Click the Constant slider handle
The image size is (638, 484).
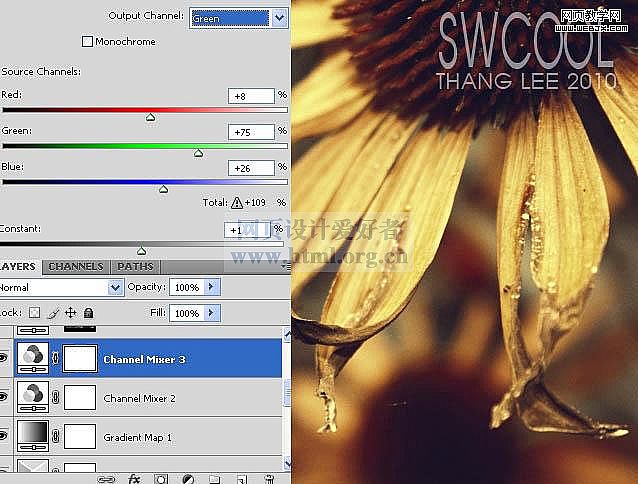141,251
